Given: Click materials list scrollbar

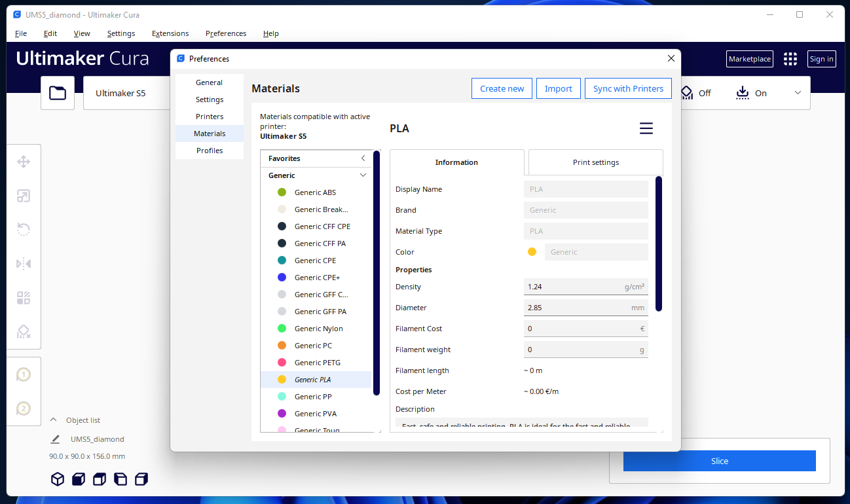Looking at the screenshot, I should 377,273.
